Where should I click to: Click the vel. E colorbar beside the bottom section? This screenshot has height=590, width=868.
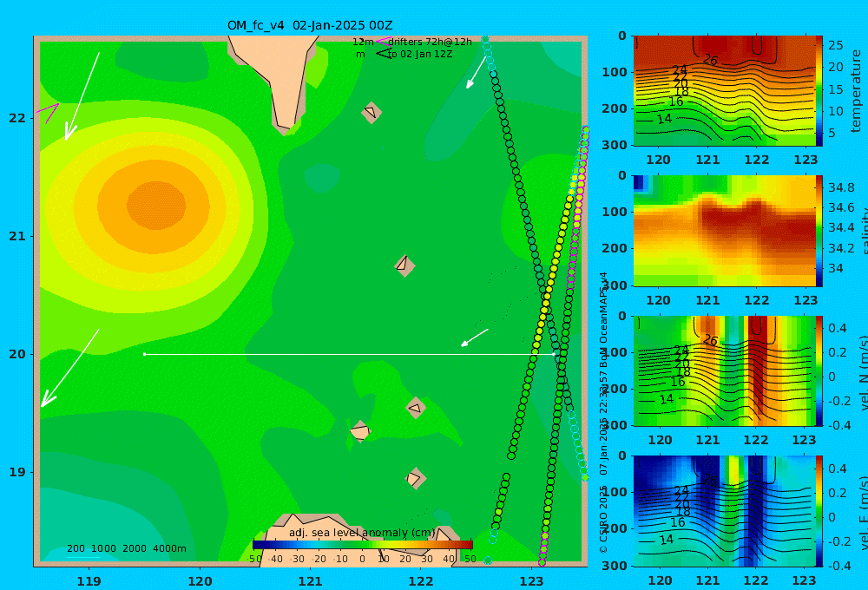point(819,511)
